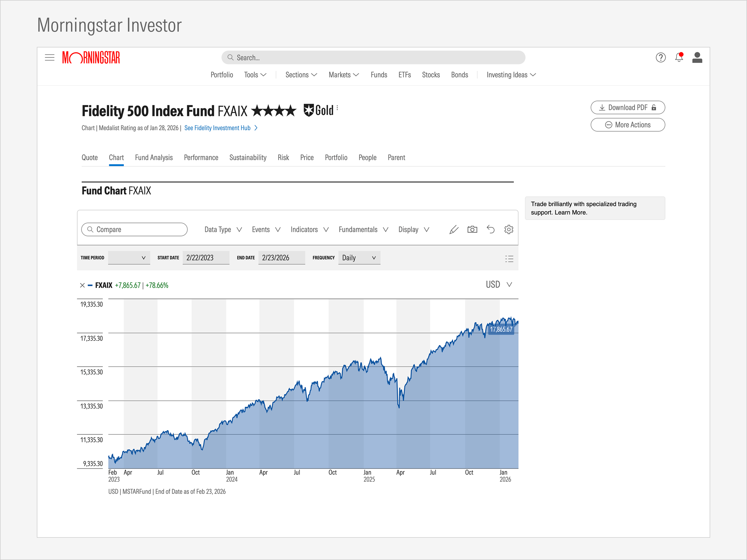Click the End Date field
Image resolution: width=747 pixels, height=560 pixels.
282,257
